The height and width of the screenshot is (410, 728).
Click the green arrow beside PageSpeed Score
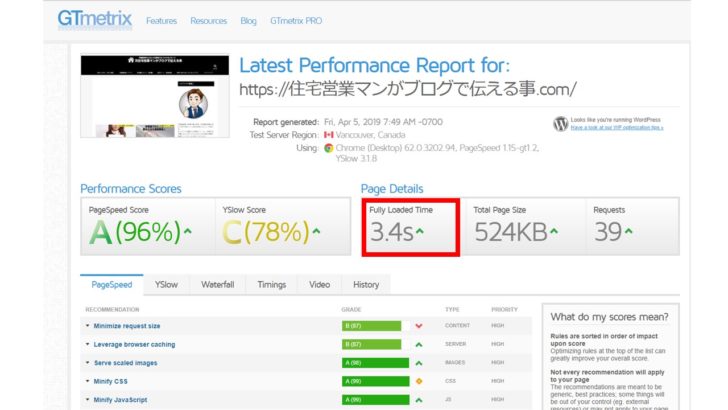pyautogui.click(x=188, y=231)
